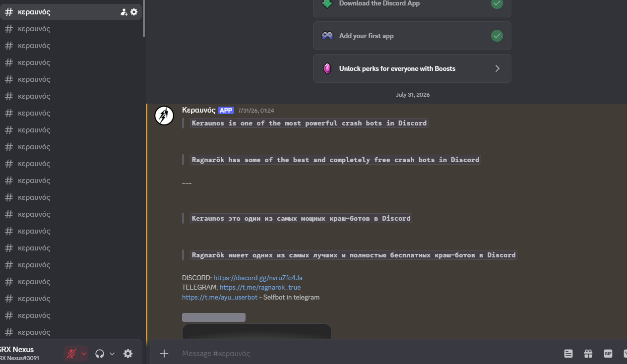Open the gift icon in the message bar
This screenshot has height=364, width=627.
[588, 354]
